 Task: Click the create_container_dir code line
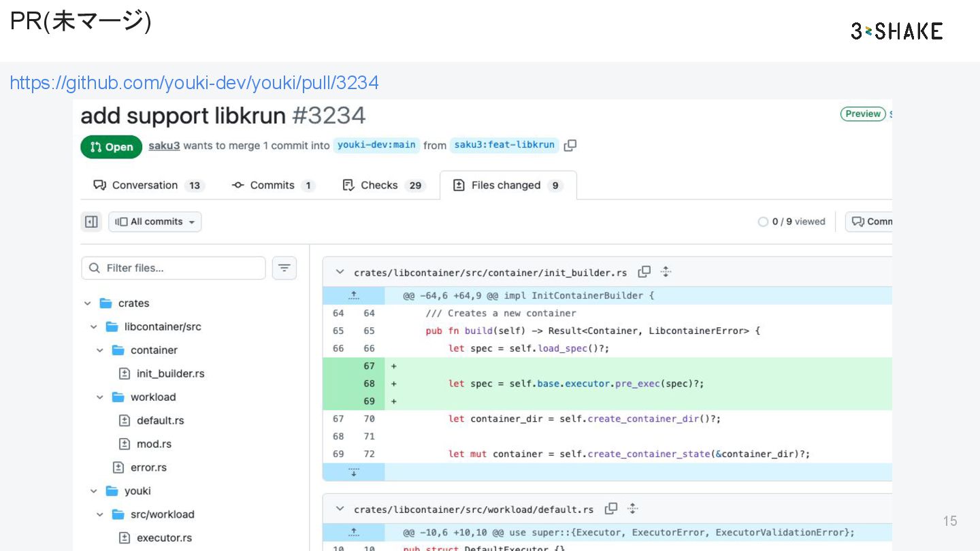pos(584,419)
